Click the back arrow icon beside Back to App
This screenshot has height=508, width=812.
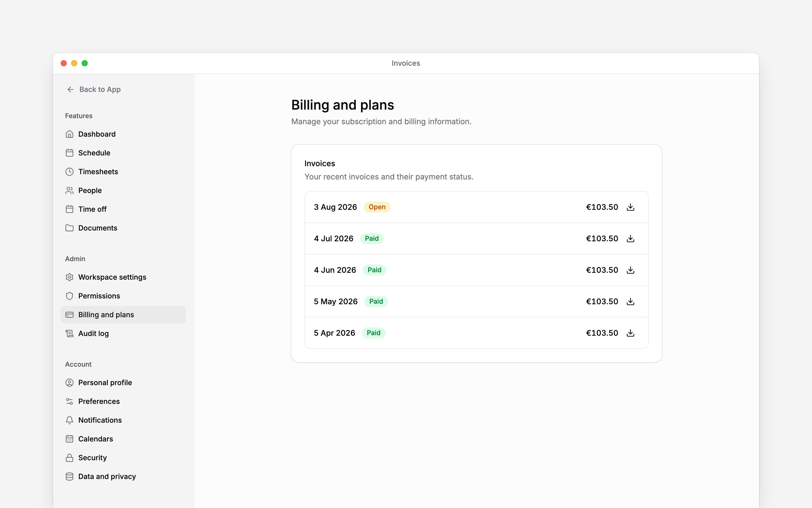pos(70,89)
